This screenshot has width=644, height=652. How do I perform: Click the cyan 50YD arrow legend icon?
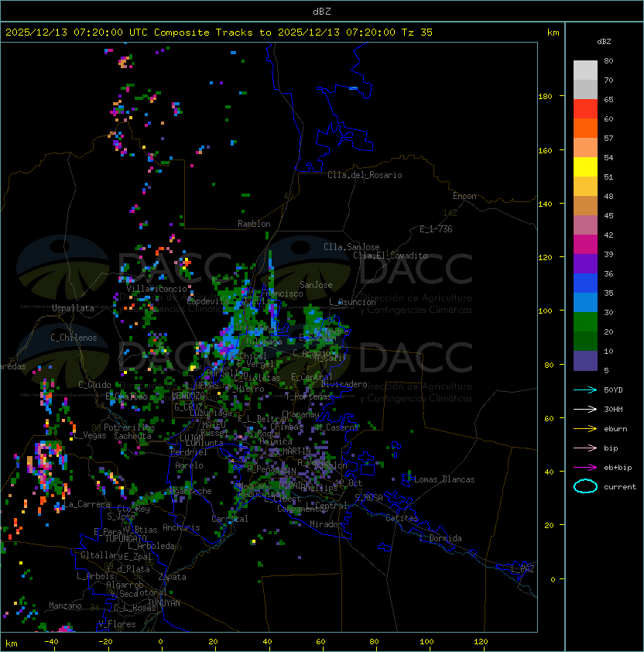point(585,389)
